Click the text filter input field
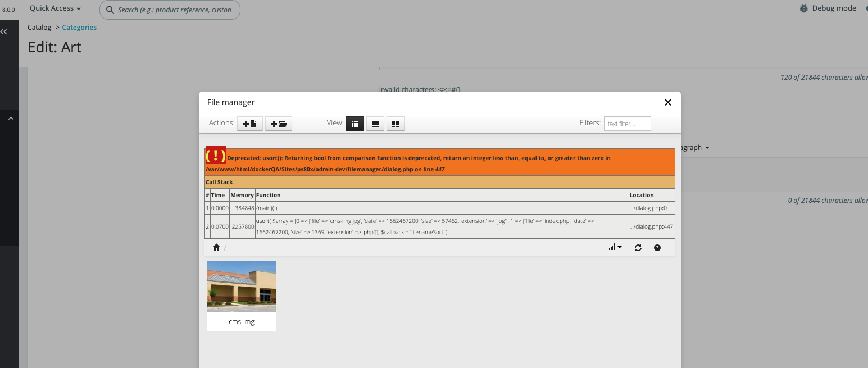The height and width of the screenshot is (368, 868). (x=627, y=123)
